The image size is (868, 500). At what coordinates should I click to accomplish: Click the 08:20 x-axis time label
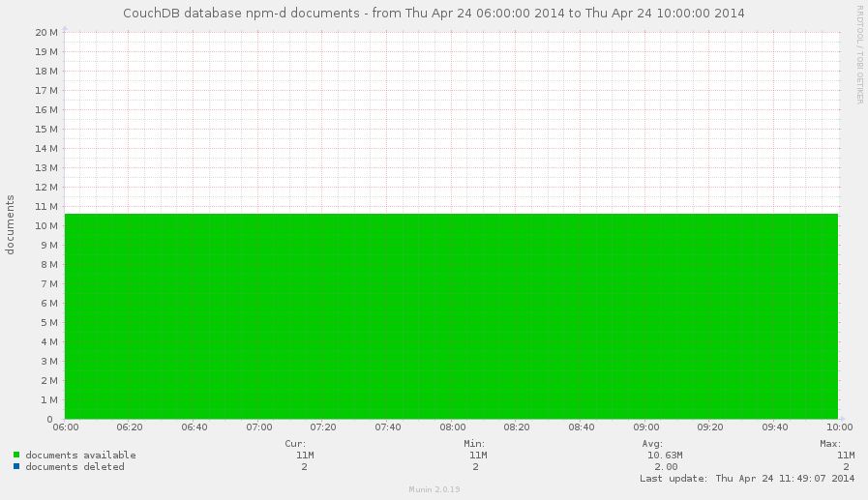click(x=517, y=427)
